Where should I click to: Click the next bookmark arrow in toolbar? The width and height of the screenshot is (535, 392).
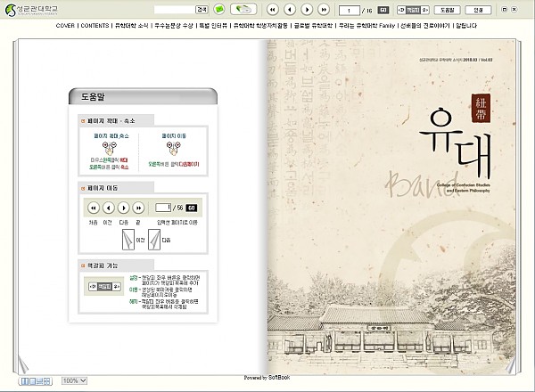[424, 10]
